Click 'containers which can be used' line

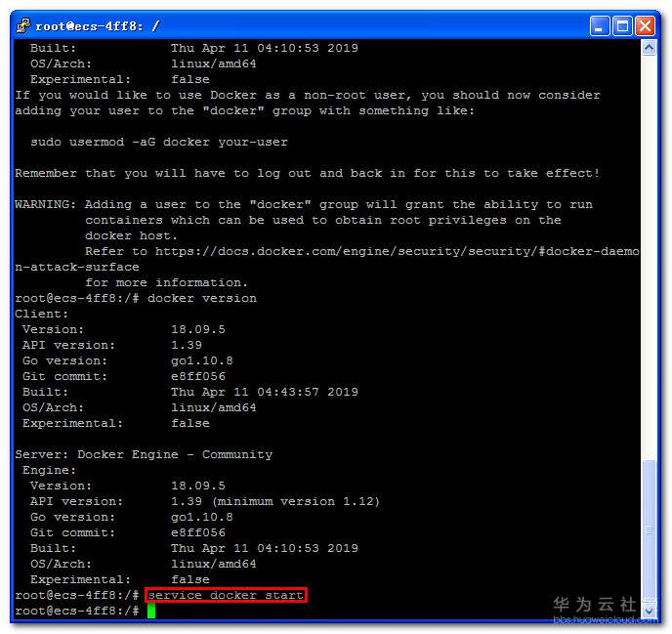point(323,220)
